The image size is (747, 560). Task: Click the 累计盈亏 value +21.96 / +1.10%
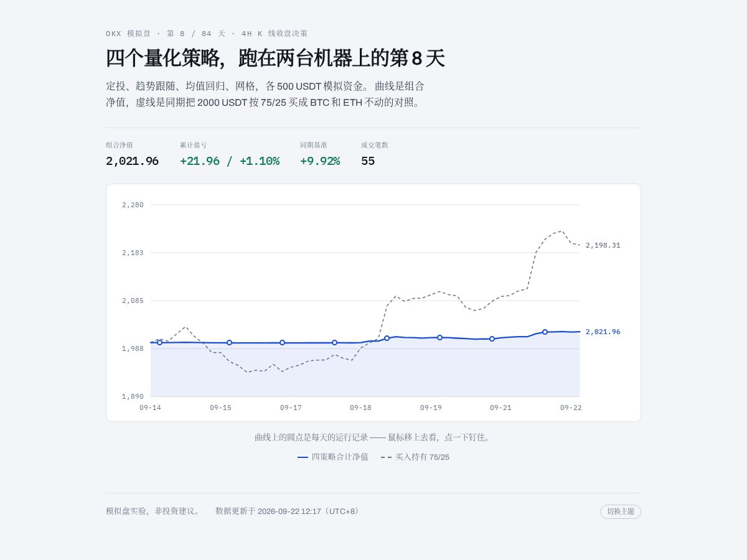(230, 161)
